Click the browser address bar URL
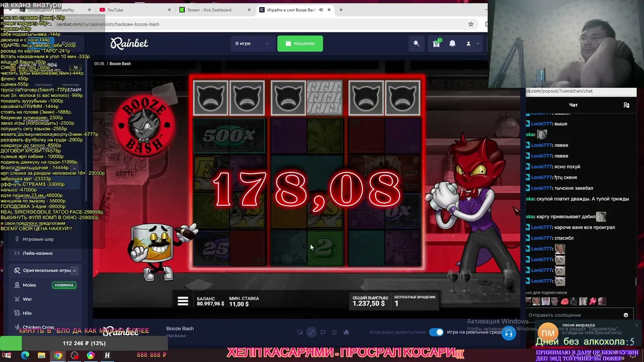 coord(108,24)
